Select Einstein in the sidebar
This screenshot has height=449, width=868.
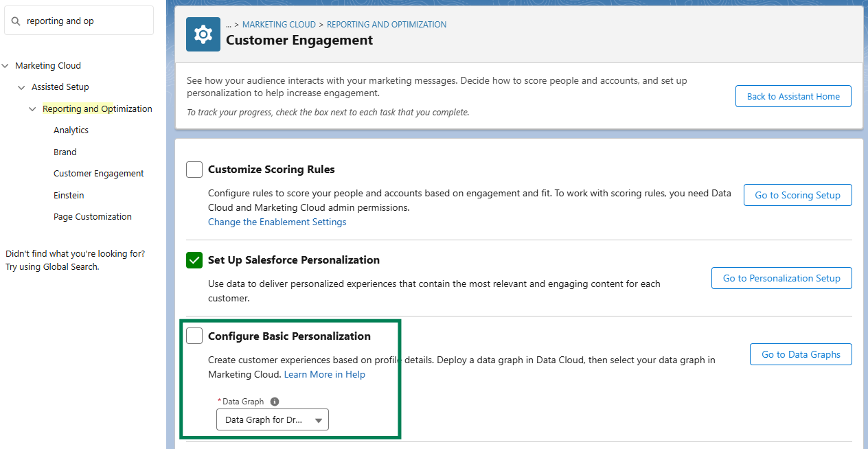pyautogui.click(x=69, y=196)
